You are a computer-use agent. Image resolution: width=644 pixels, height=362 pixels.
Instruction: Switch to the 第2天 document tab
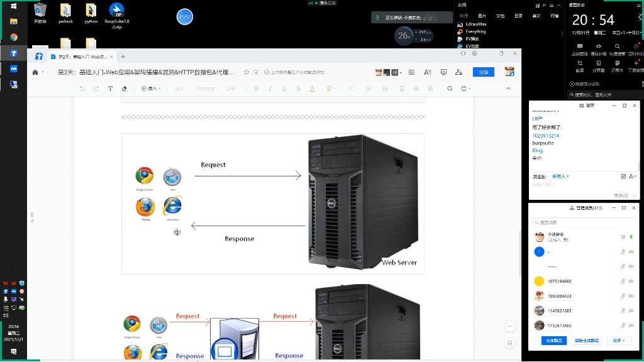(x=82, y=57)
